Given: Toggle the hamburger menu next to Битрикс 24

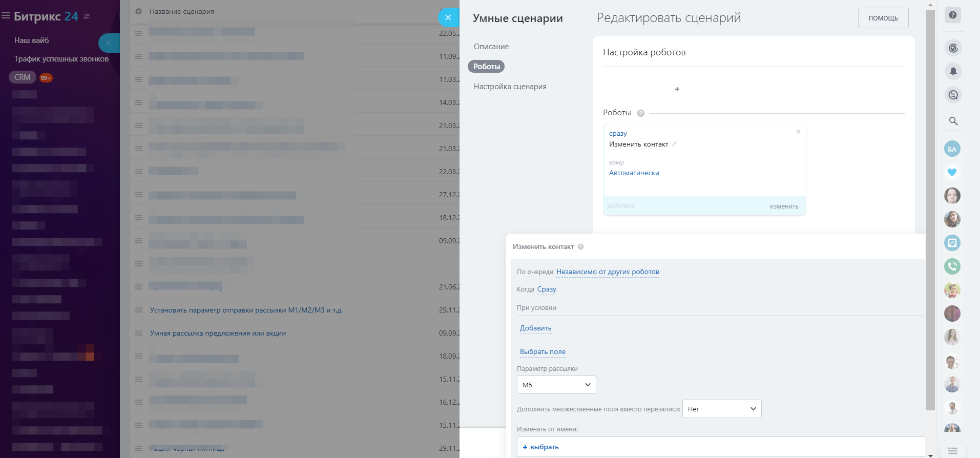Looking at the screenshot, I should click(x=6, y=16).
